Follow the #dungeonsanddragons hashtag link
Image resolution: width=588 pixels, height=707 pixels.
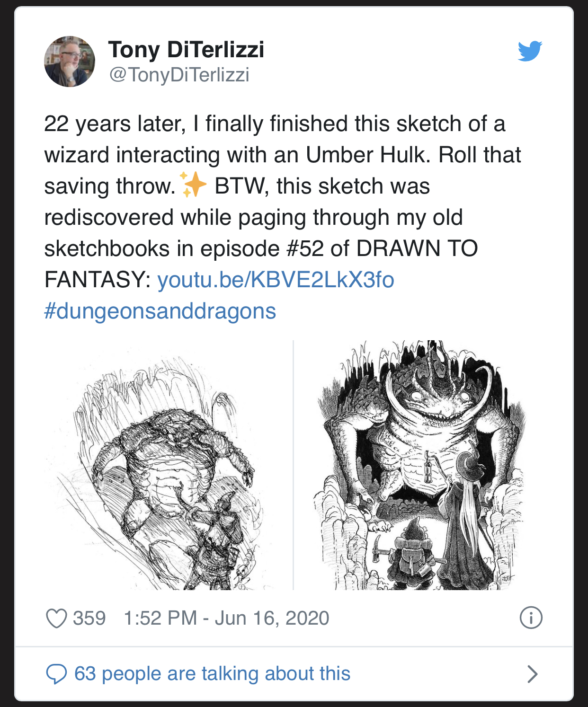160,311
